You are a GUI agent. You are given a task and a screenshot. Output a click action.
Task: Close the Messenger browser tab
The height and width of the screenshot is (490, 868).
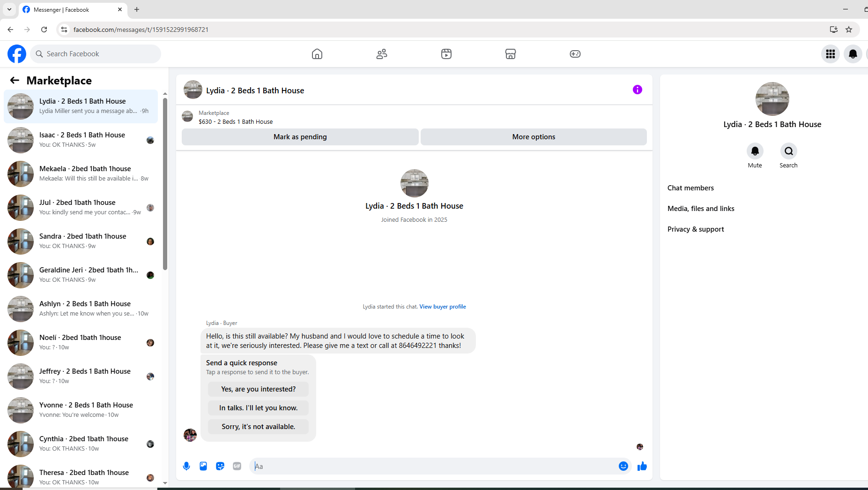coord(120,9)
